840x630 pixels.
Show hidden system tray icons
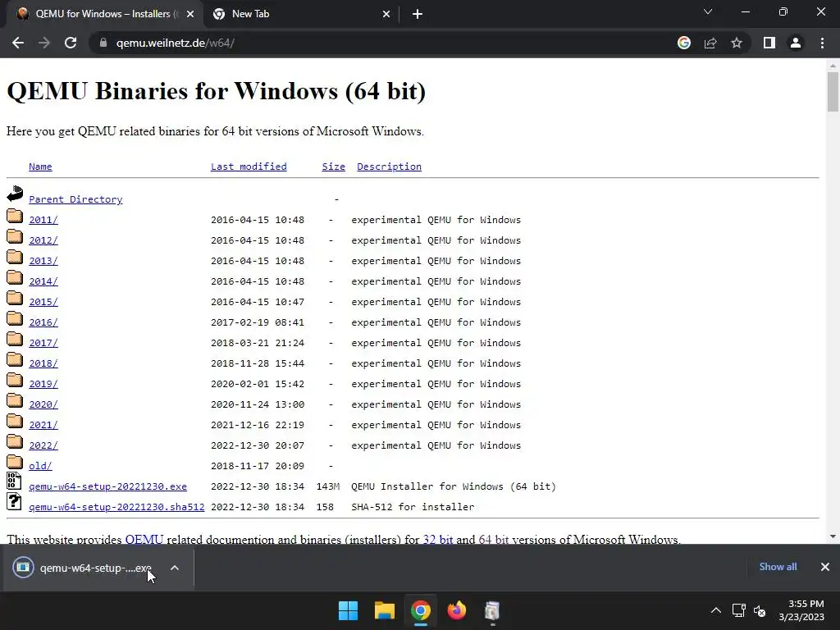[x=715, y=610]
